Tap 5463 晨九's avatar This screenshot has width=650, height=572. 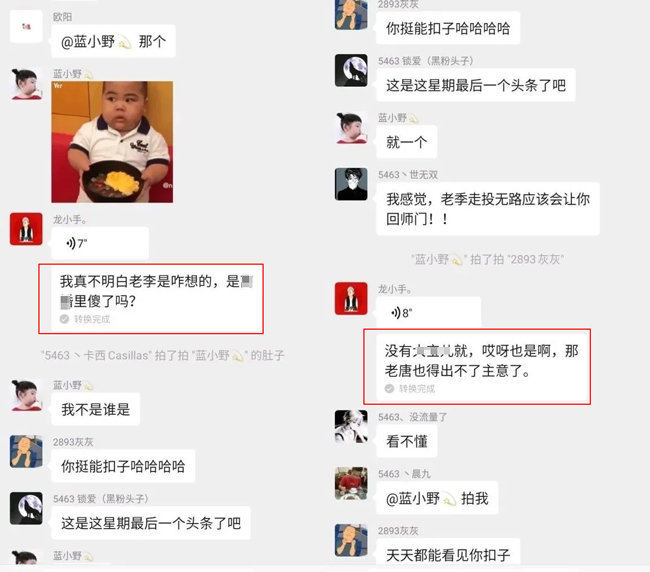[351, 483]
